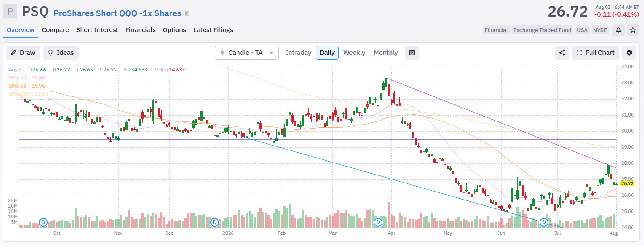The height and width of the screenshot is (246, 644).
Task: Click the -0.11 (-0.41%) change value
Action: [616, 14]
